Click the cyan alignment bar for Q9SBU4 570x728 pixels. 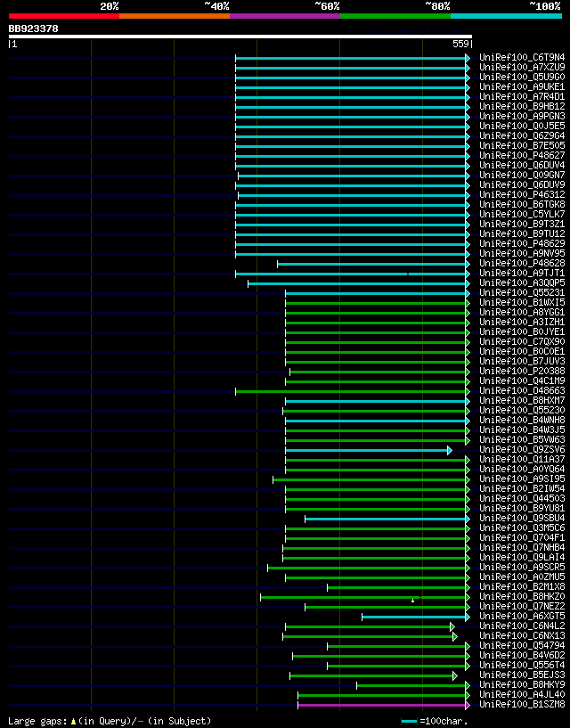[x=386, y=519]
